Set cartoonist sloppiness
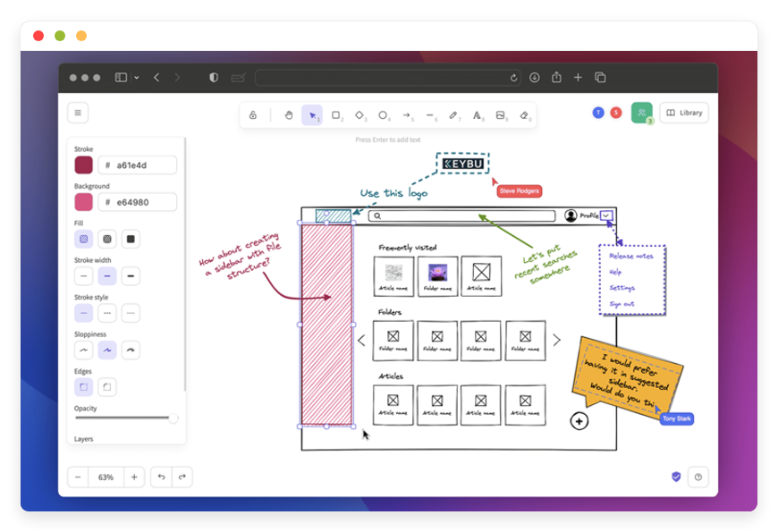The height and width of the screenshot is (532, 778). (x=131, y=350)
